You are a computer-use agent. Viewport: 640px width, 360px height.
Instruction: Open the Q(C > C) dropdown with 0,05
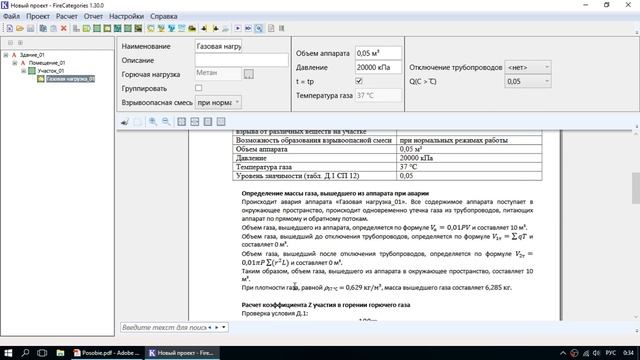point(528,81)
